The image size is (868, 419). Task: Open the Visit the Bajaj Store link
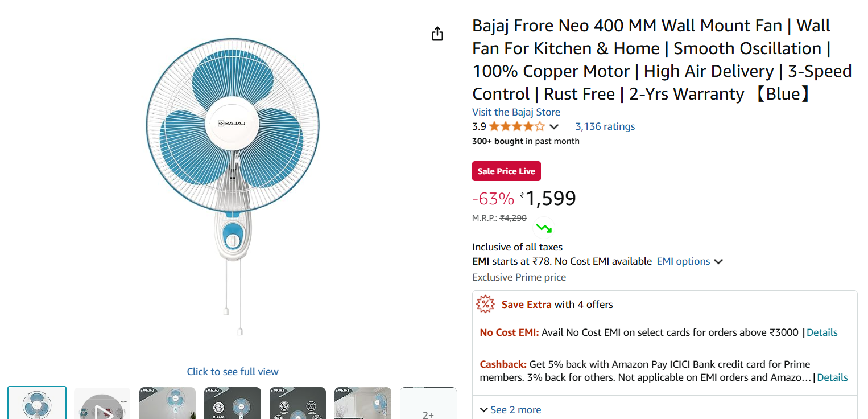[516, 112]
